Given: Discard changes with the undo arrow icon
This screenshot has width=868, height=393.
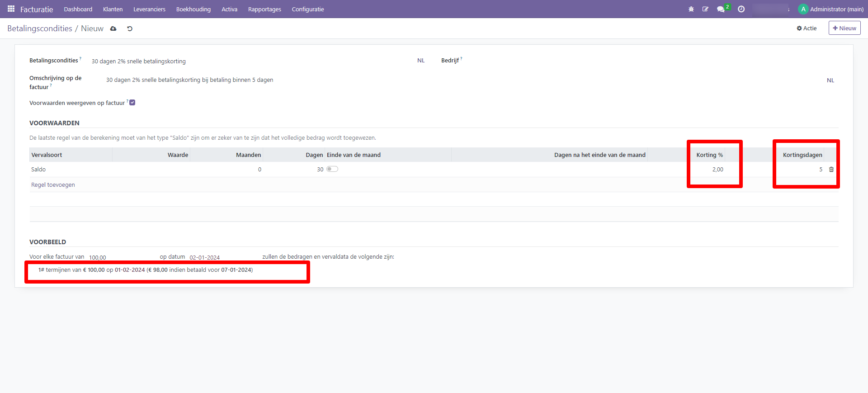Looking at the screenshot, I should (x=130, y=28).
